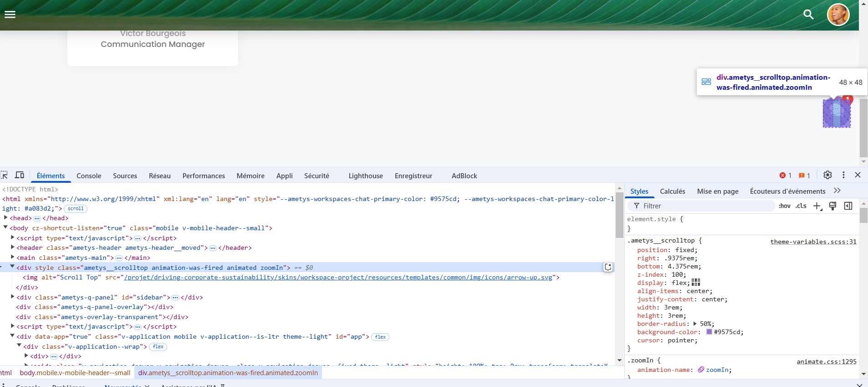Open the Mise en page tab
868x387 pixels.
click(x=718, y=191)
